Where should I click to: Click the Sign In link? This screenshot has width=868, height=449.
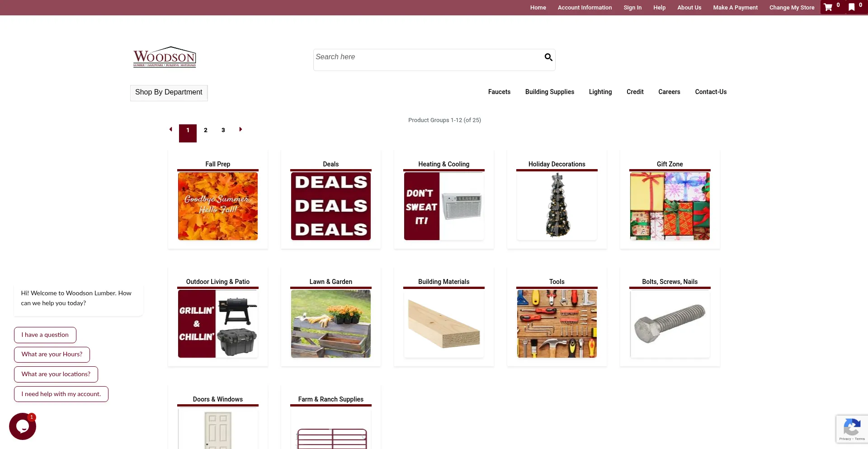click(x=632, y=8)
